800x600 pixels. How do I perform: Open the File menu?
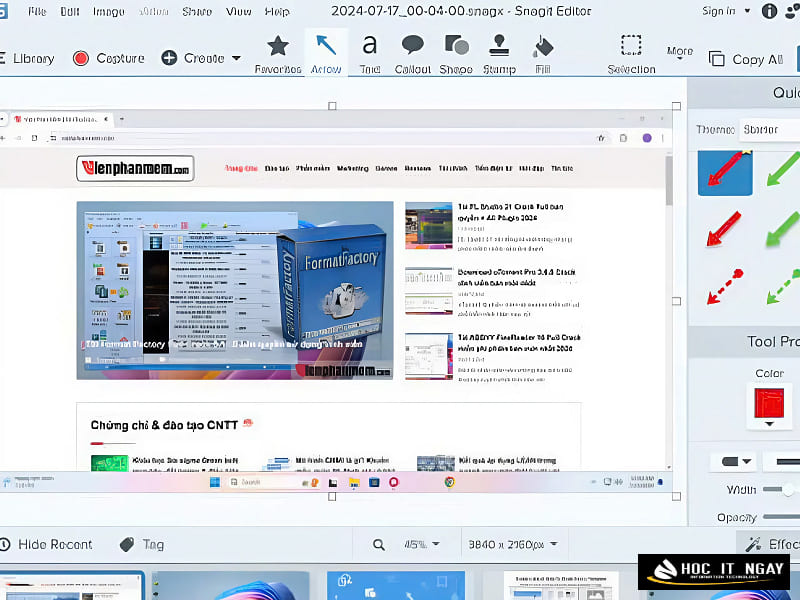pyautogui.click(x=37, y=11)
